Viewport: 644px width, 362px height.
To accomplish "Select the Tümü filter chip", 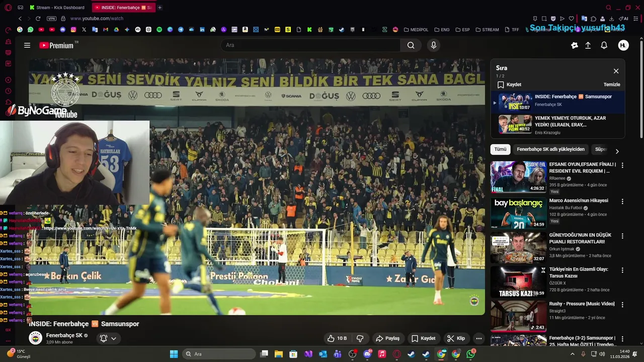I will tap(500, 149).
